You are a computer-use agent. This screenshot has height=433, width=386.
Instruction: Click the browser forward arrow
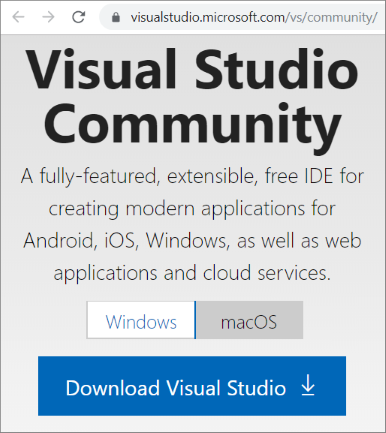click(48, 17)
